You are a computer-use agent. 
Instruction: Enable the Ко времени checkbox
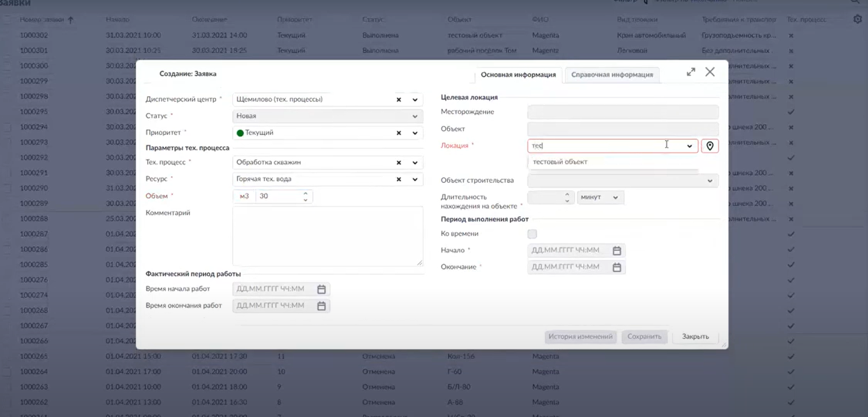(x=532, y=234)
